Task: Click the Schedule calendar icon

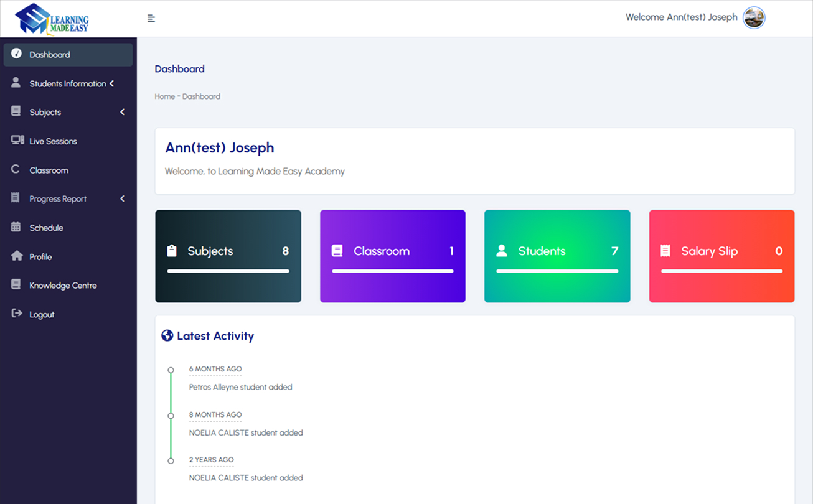Action: [16, 227]
